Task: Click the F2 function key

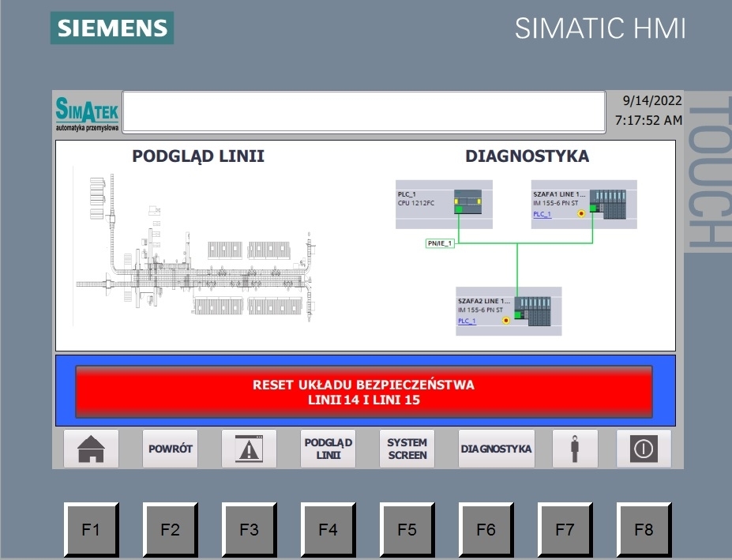Action: 170,530
